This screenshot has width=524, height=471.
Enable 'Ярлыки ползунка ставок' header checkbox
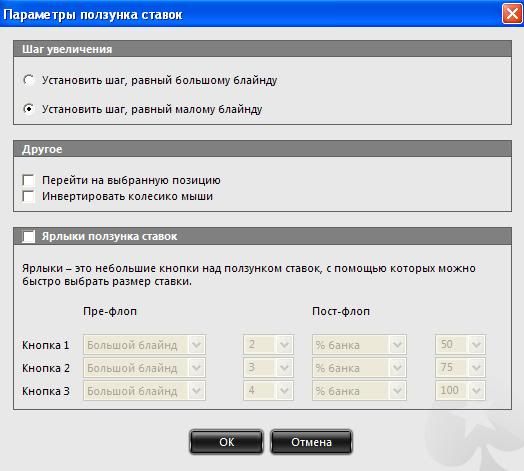(x=28, y=236)
